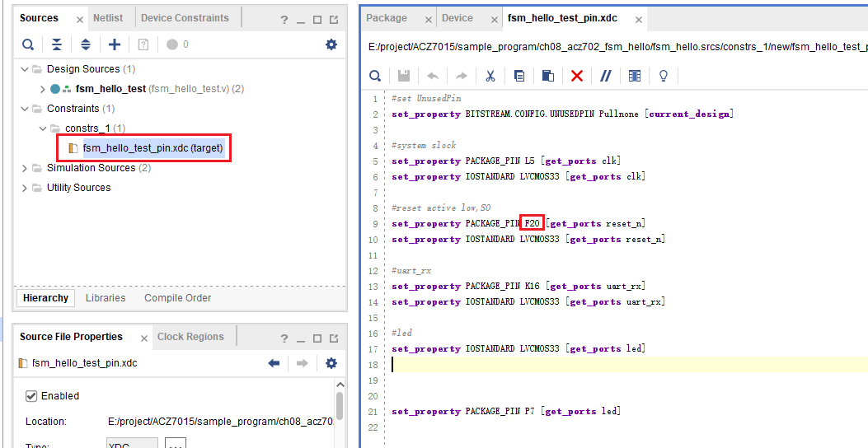Switch to Compile Order view

[177, 298]
